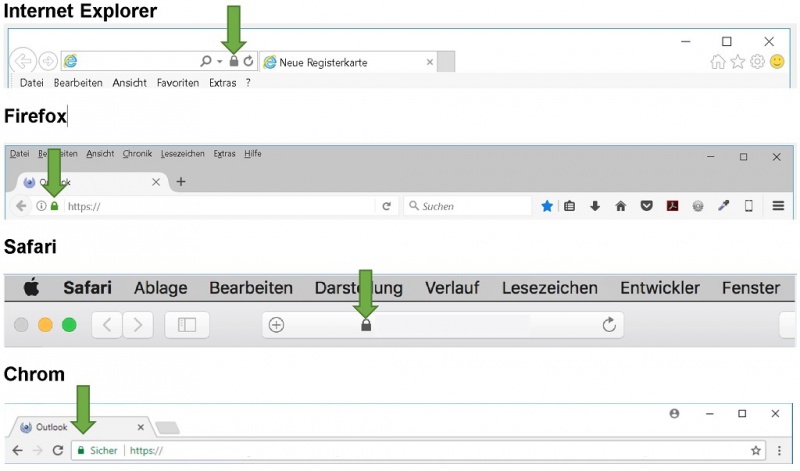
Task: Open the Apple menu
Action: pyautogui.click(x=31, y=287)
